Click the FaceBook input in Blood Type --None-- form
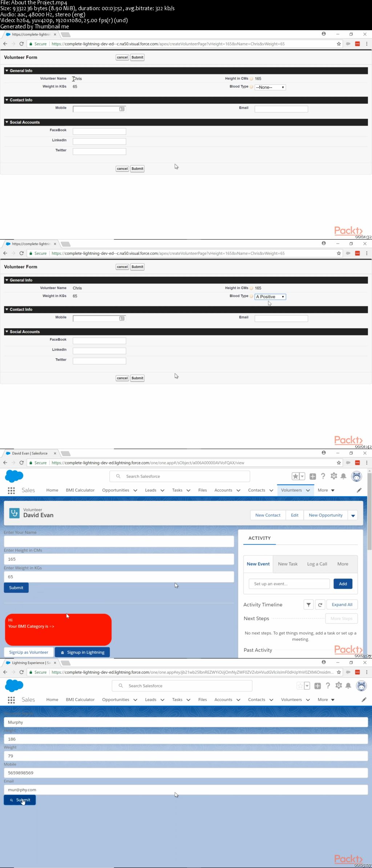 [100, 131]
